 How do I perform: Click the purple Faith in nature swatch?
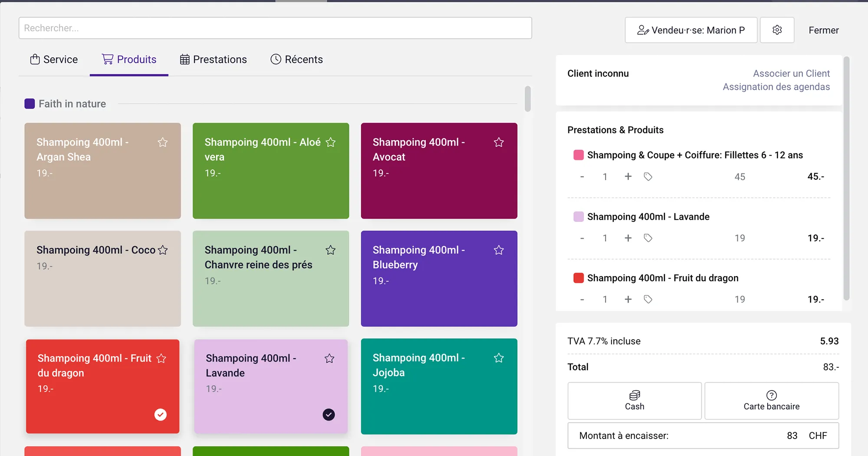(30, 104)
